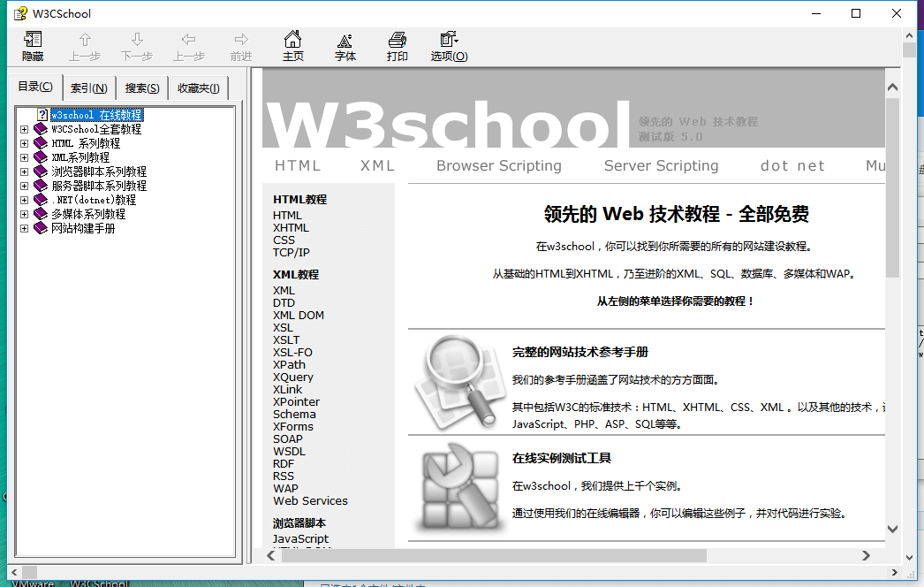Click the vertical scrollbar down arrow
The image size is (924, 587).
pyautogui.click(x=893, y=530)
